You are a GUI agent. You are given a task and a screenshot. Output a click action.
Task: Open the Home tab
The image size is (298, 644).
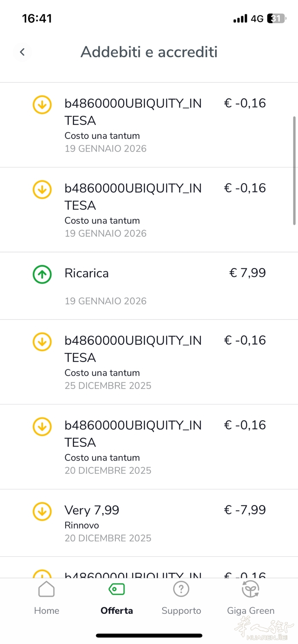click(46, 610)
